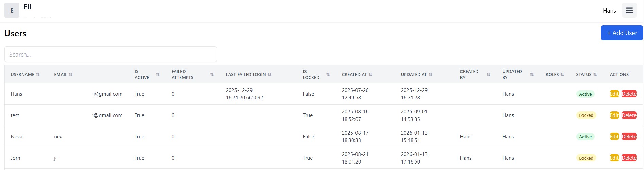Sort by Created At column arrows
644x170 pixels.
(370, 75)
